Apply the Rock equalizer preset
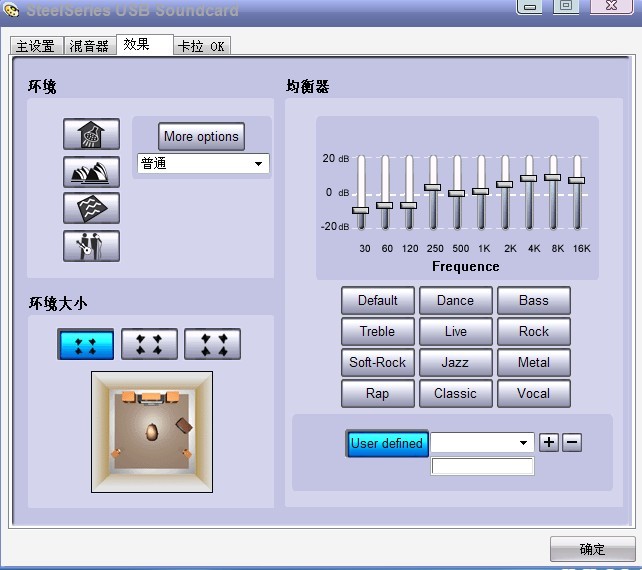The width and height of the screenshot is (642, 570). pyautogui.click(x=533, y=331)
